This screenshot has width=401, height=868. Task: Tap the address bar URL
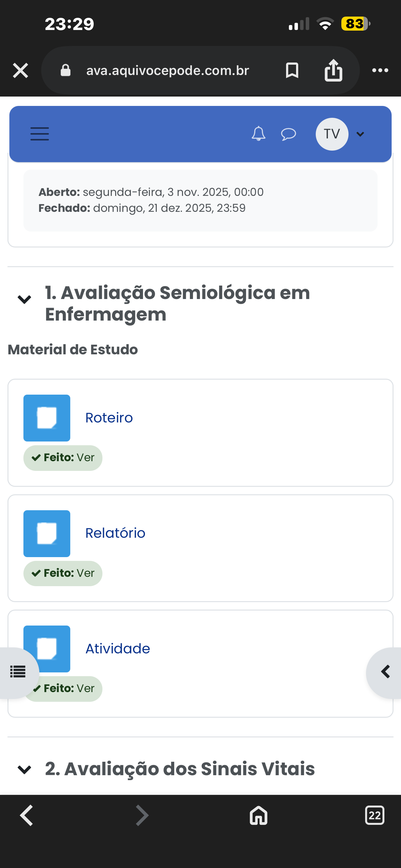tap(167, 70)
